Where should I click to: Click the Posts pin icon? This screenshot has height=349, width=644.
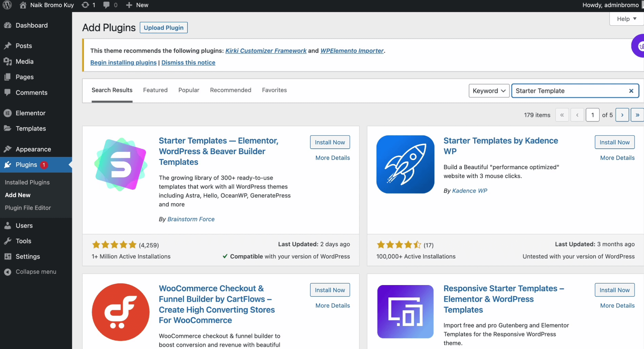click(8, 46)
